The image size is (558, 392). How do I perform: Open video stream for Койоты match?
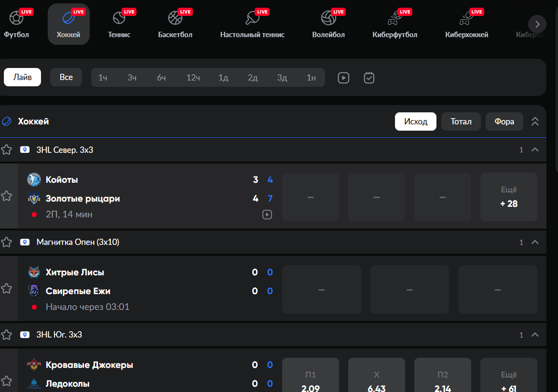tap(267, 215)
